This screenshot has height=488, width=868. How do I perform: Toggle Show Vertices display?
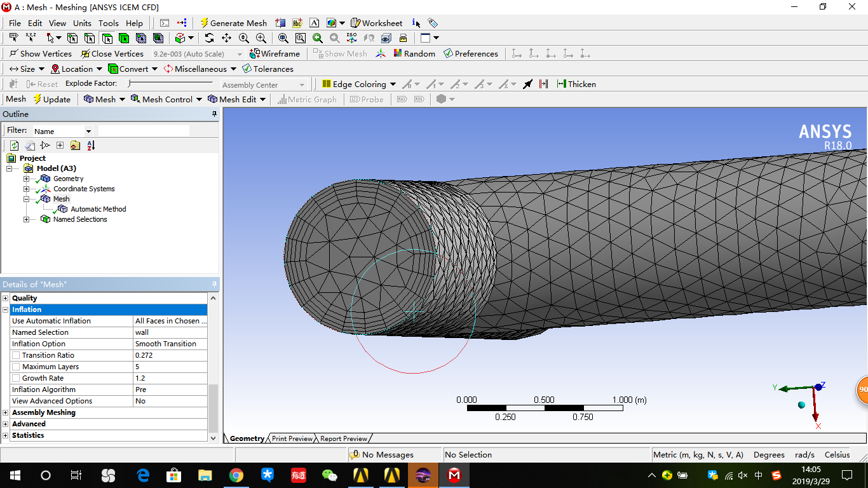(x=40, y=53)
